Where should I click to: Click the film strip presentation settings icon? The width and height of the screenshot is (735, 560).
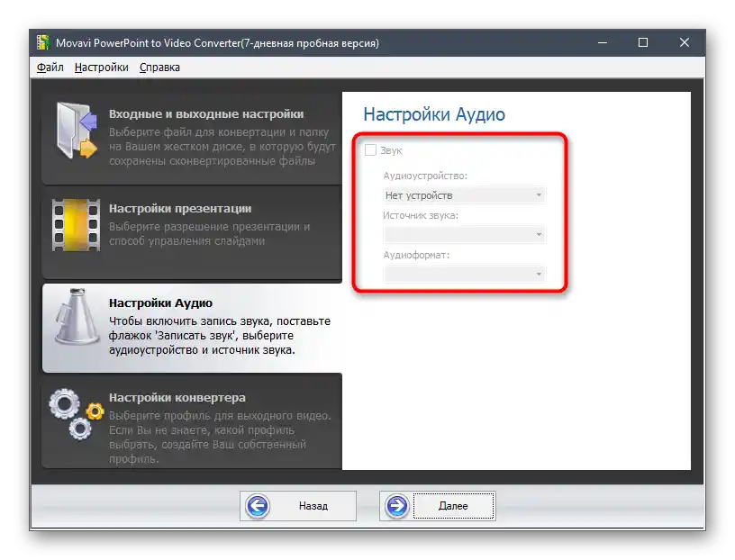point(76,225)
